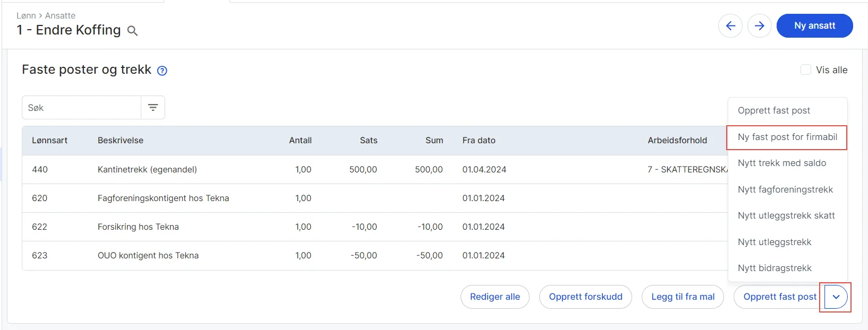
Task: Pick Nytt utleggstrekk skatt menu entry
Action: (786, 215)
